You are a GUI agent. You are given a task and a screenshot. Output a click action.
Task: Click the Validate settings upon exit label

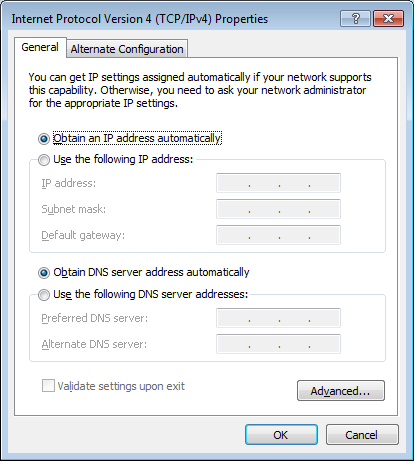point(121,386)
